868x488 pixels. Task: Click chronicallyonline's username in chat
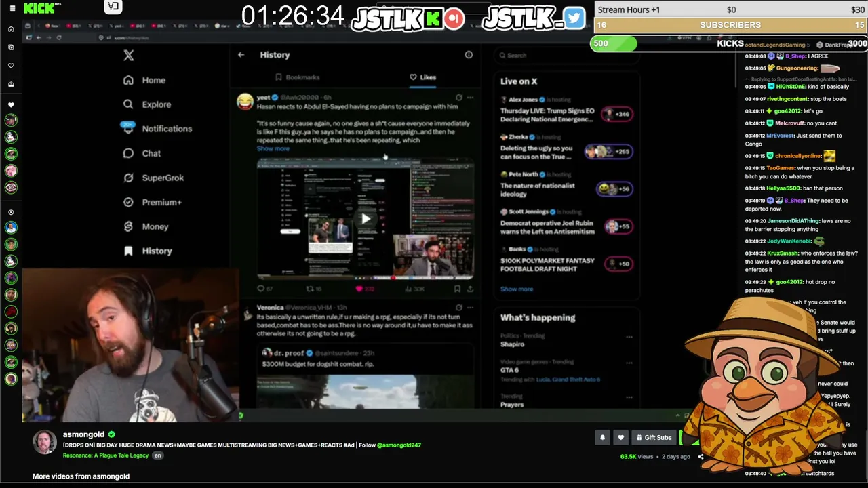point(798,156)
